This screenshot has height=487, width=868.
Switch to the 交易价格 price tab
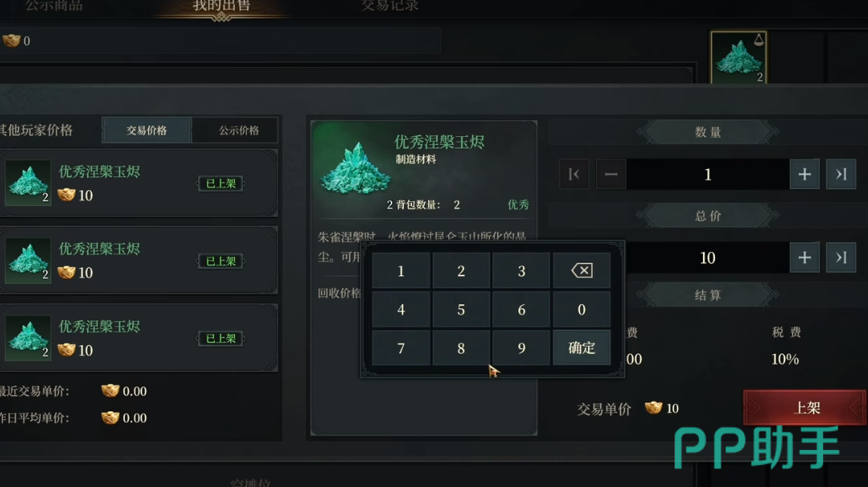pyautogui.click(x=146, y=130)
